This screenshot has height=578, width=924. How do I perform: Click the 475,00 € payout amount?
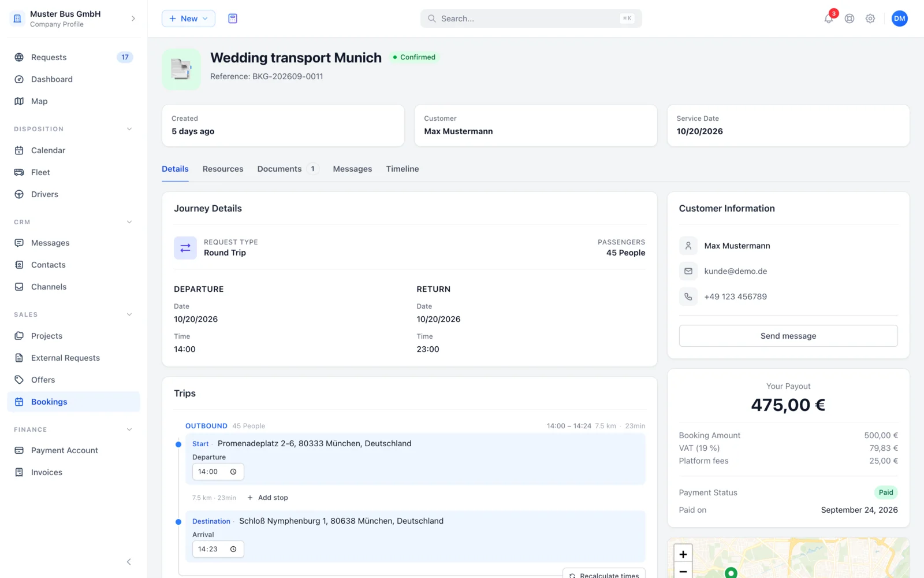coord(788,405)
